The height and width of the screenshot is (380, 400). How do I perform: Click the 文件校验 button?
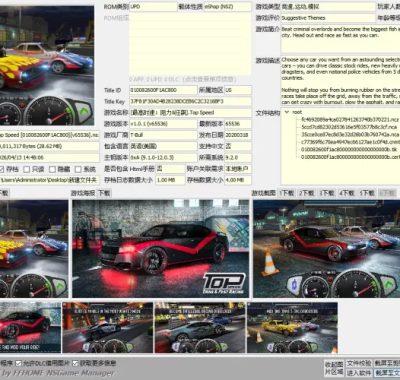coord(359,363)
